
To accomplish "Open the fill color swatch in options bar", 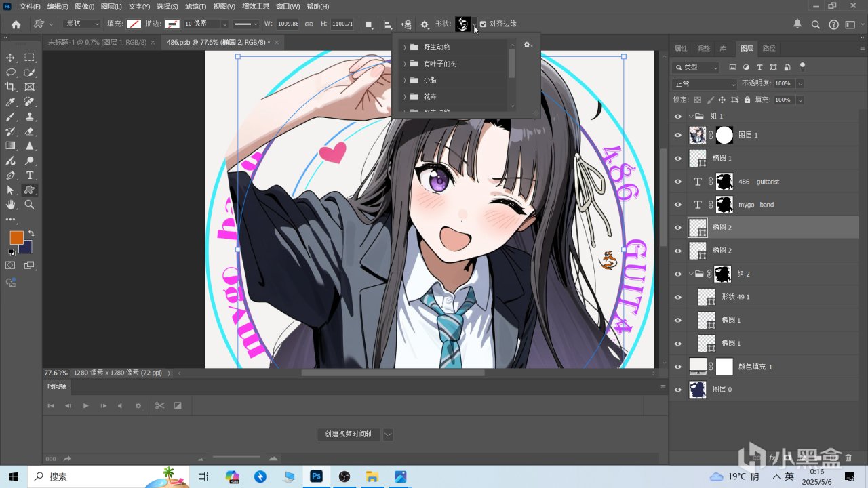I will click(134, 24).
